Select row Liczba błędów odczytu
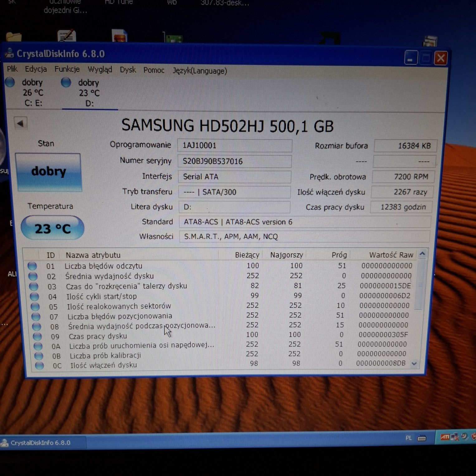476x476 pixels. point(220,266)
